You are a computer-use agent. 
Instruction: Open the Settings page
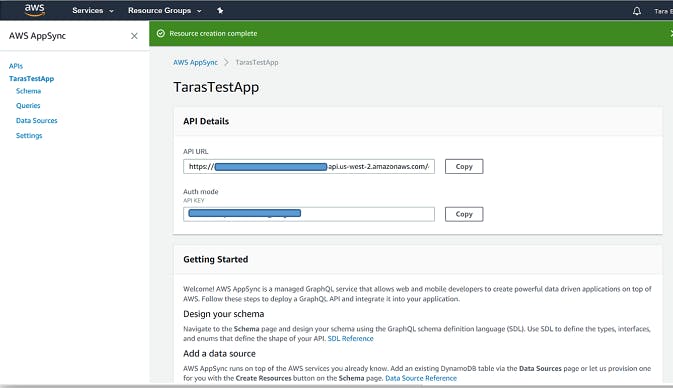(29, 136)
